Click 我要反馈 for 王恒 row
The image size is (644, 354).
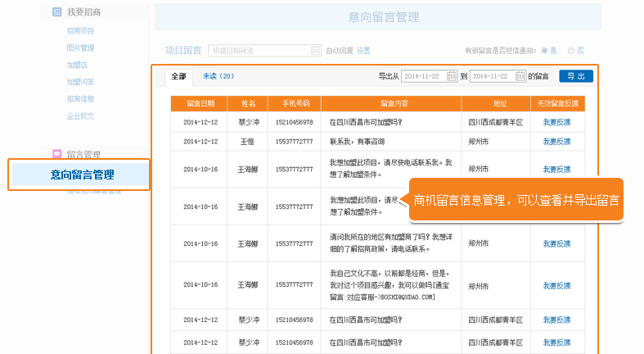tap(556, 142)
